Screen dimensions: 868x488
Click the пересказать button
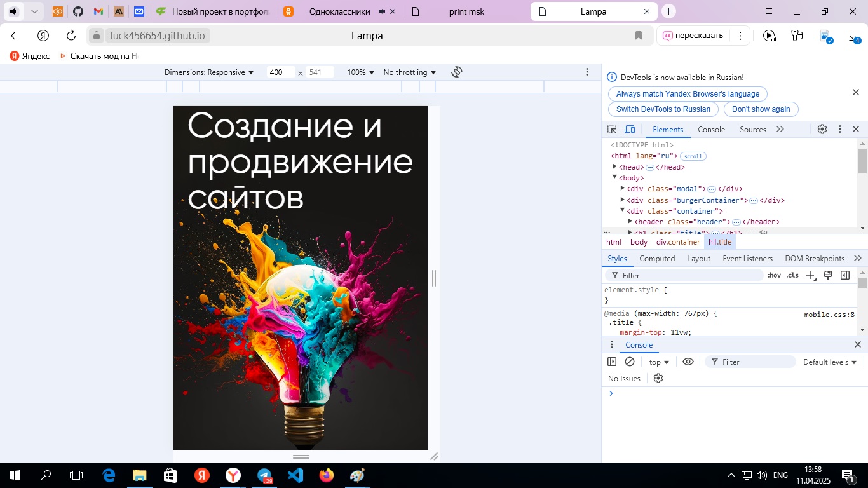[x=693, y=36]
